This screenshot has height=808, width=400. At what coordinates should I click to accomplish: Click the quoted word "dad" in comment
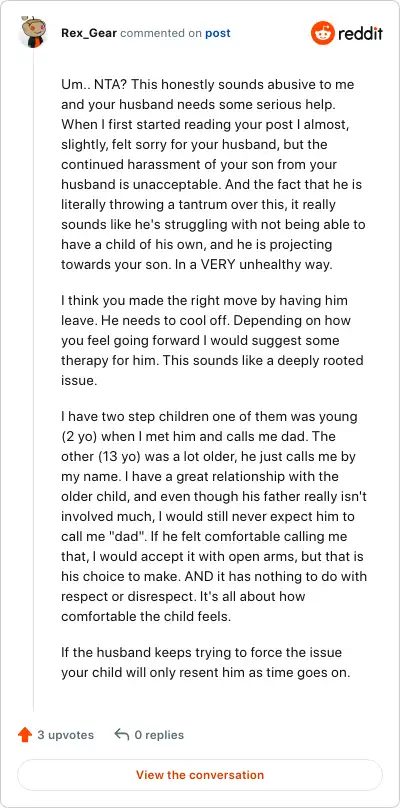point(124,536)
